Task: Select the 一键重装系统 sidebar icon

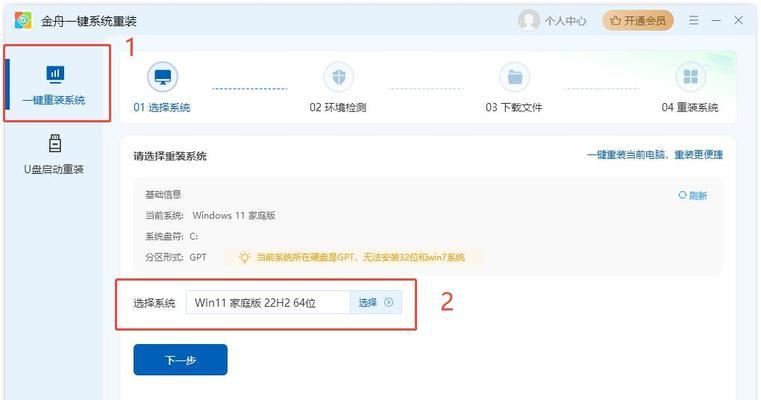Action: [x=55, y=74]
